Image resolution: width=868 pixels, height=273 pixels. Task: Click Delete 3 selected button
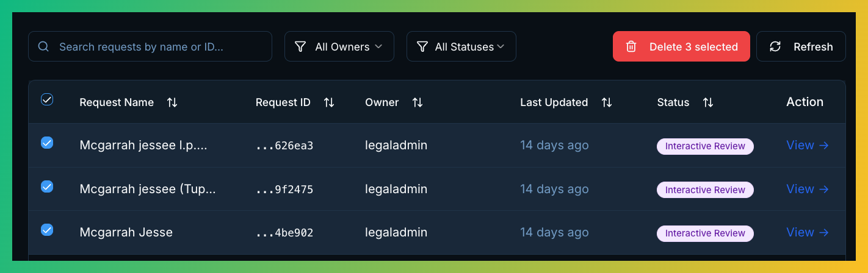[681, 47]
